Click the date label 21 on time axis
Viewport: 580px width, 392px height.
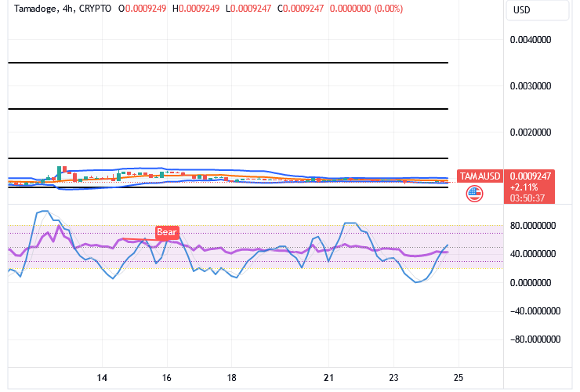click(x=328, y=378)
